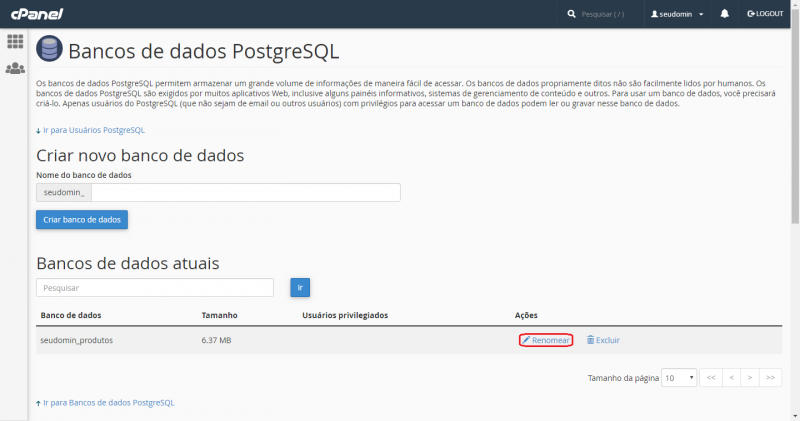Viewport: 800px width, 421px height.
Task: Open the user manager people icon
Action: (15, 68)
